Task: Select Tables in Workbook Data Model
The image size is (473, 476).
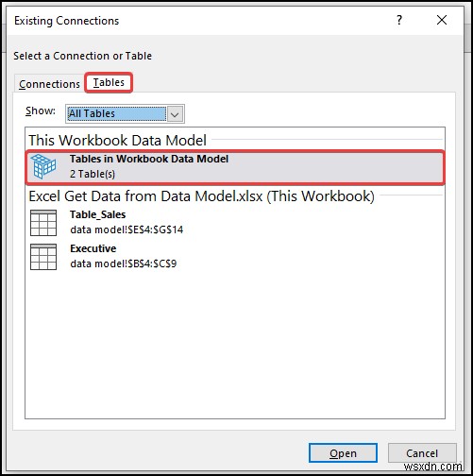Action: pos(235,167)
